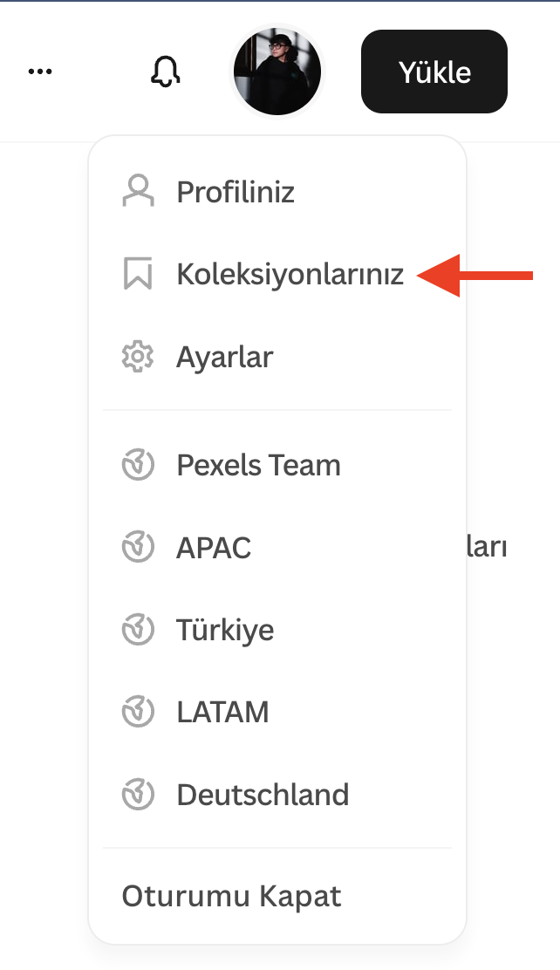Choose the APAC community entry

pyautogui.click(x=214, y=548)
